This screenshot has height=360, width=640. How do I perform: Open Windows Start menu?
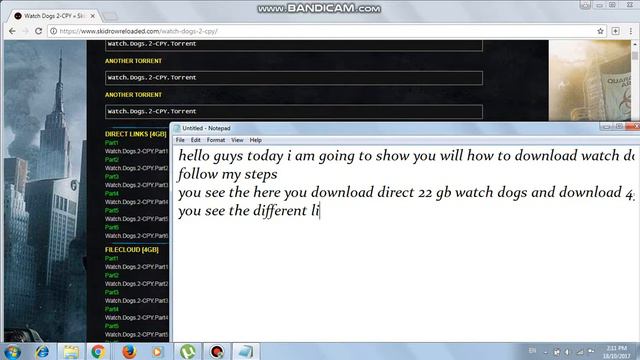pyautogui.click(x=12, y=351)
